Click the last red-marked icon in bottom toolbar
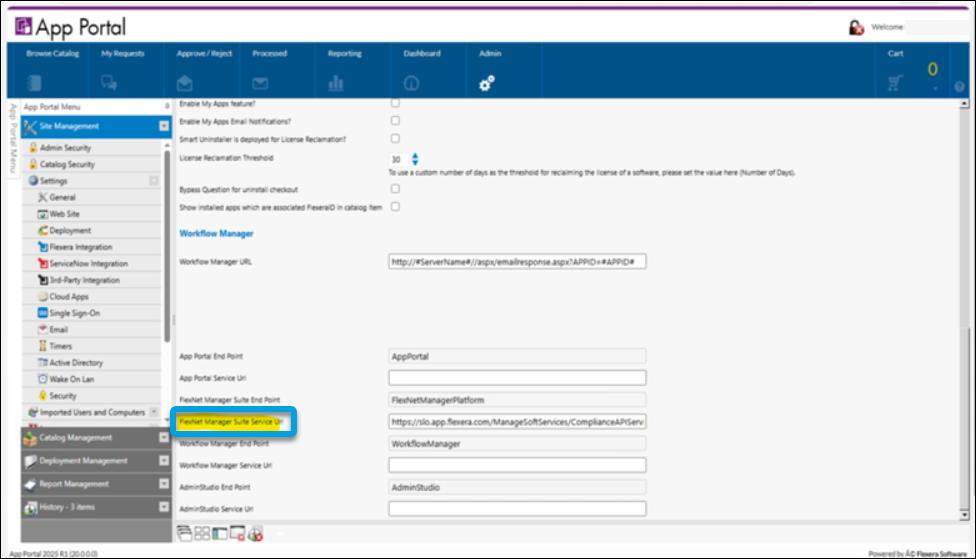976x559 pixels. (255, 533)
